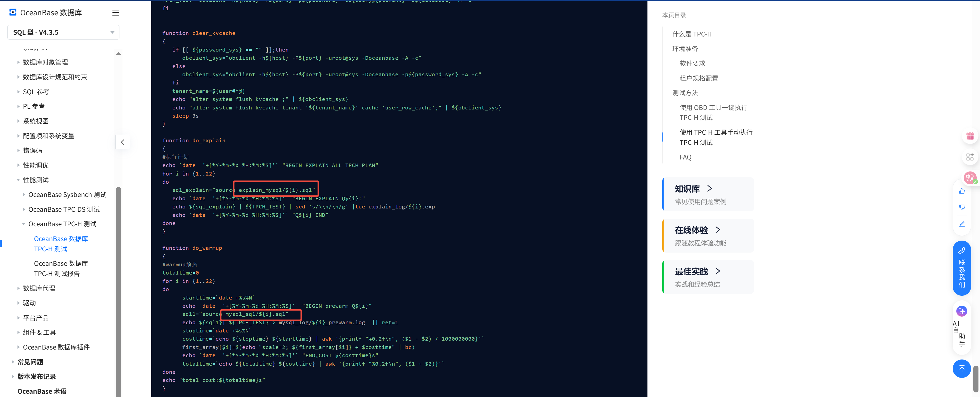Click the pink gift icon

(x=970, y=136)
